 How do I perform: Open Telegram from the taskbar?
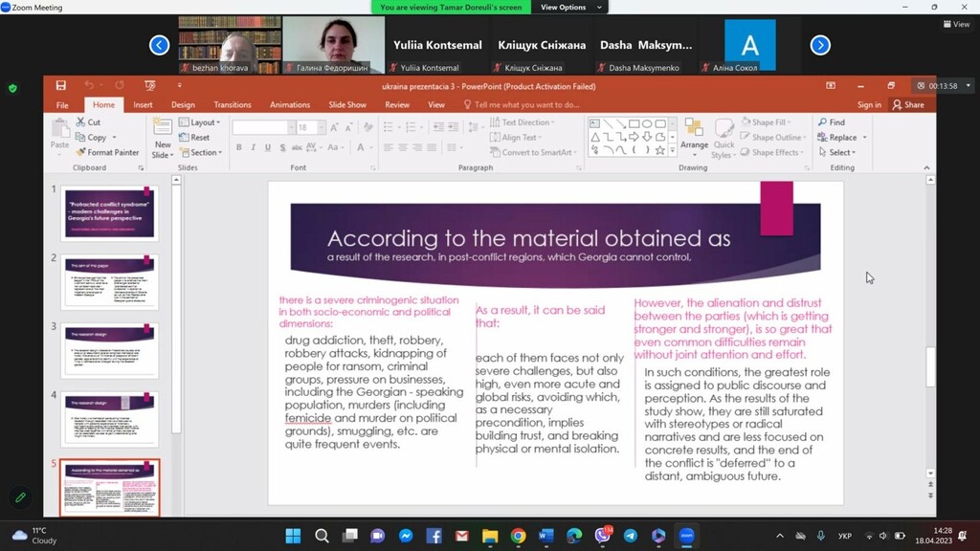tap(631, 536)
